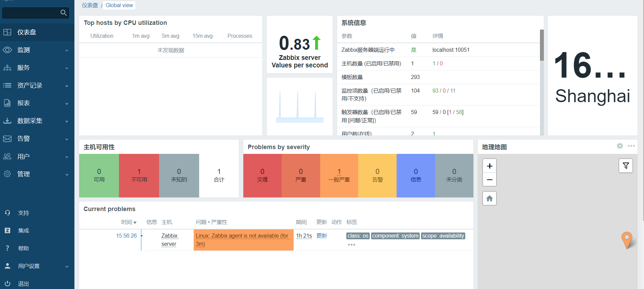Expand the 用户设置 menu chevron

tap(67, 267)
